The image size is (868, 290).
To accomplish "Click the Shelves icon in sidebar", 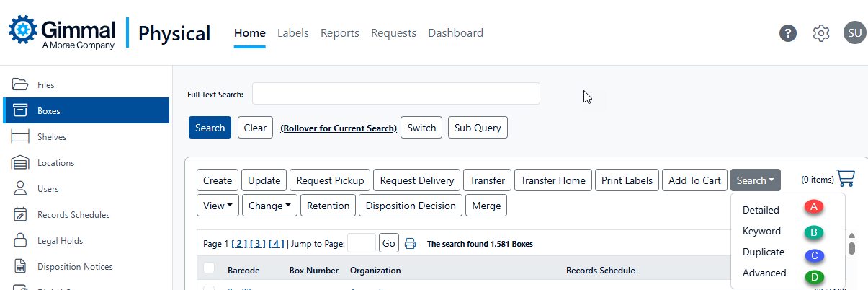I will [19, 137].
